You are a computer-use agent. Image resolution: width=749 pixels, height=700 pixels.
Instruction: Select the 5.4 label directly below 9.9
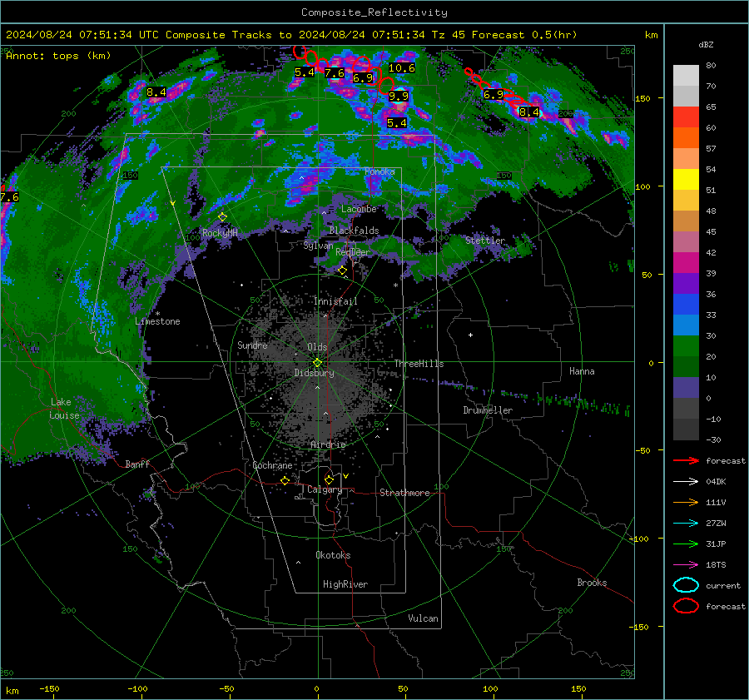coord(396,123)
